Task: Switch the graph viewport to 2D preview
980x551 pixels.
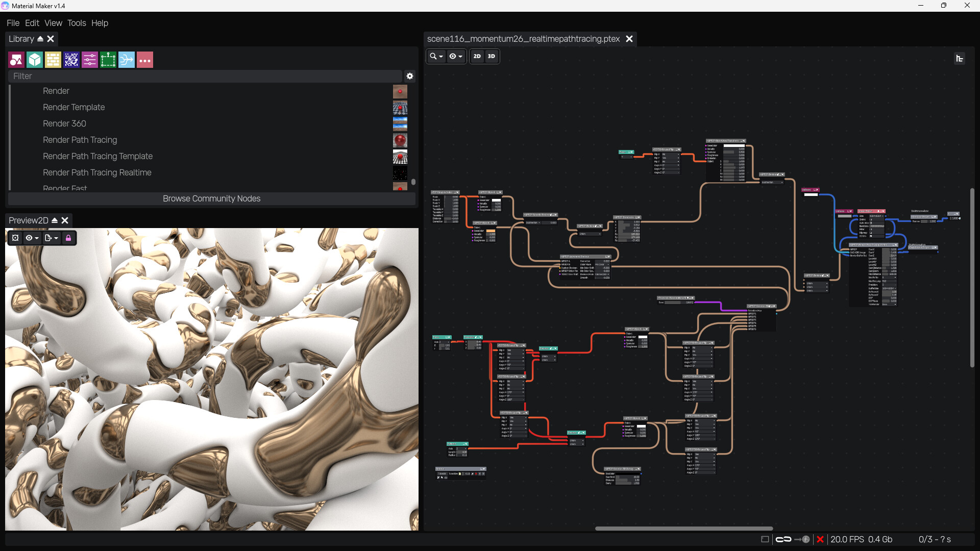Action: 477,56
